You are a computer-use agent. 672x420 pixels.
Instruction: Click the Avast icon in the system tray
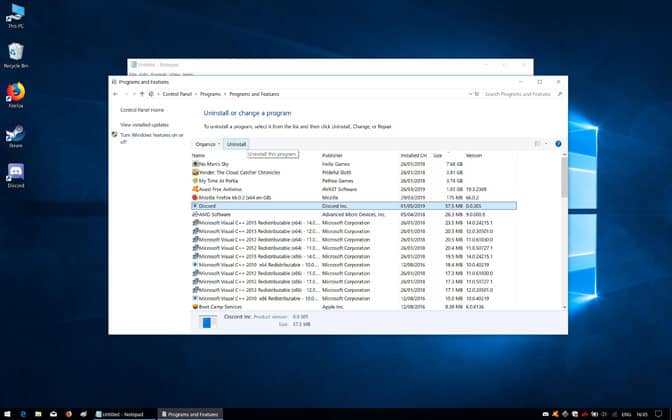pyautogui.click(x=555, y=414)
